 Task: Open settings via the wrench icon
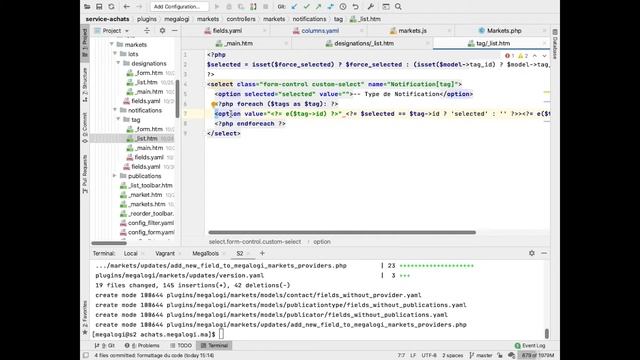pyautogui.click(x=371, y=7)
